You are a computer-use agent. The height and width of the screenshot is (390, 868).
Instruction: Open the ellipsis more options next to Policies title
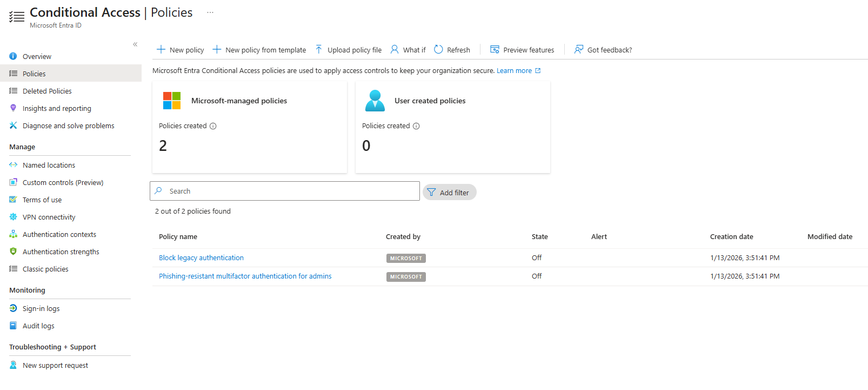(210, 12)
